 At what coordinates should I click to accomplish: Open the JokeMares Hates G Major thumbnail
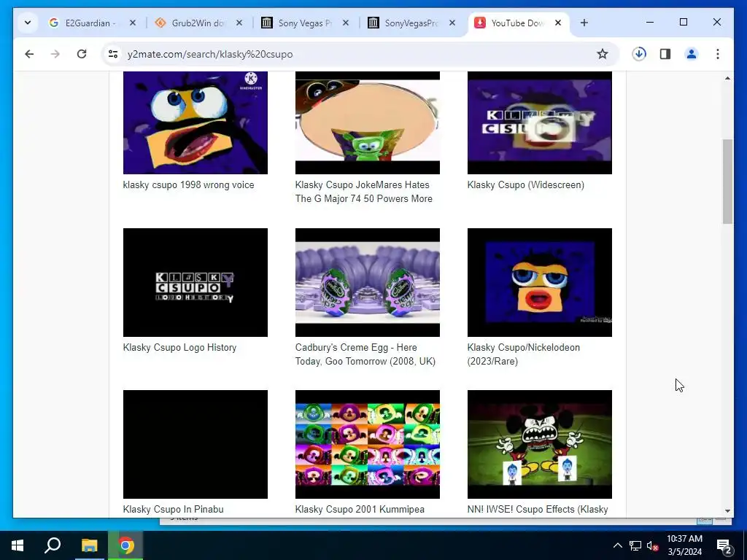(x=368, y=122)
